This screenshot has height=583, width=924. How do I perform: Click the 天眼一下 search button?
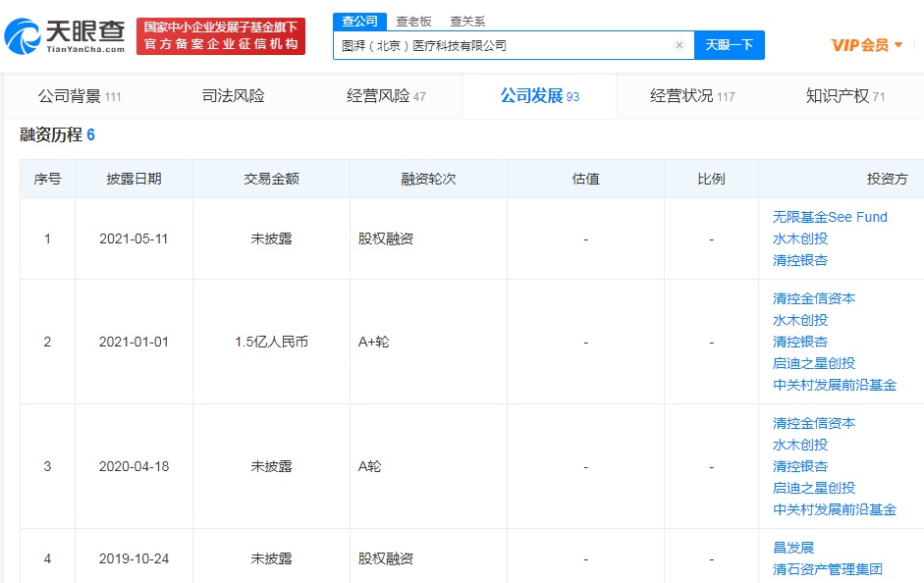[x=729, y=45]
